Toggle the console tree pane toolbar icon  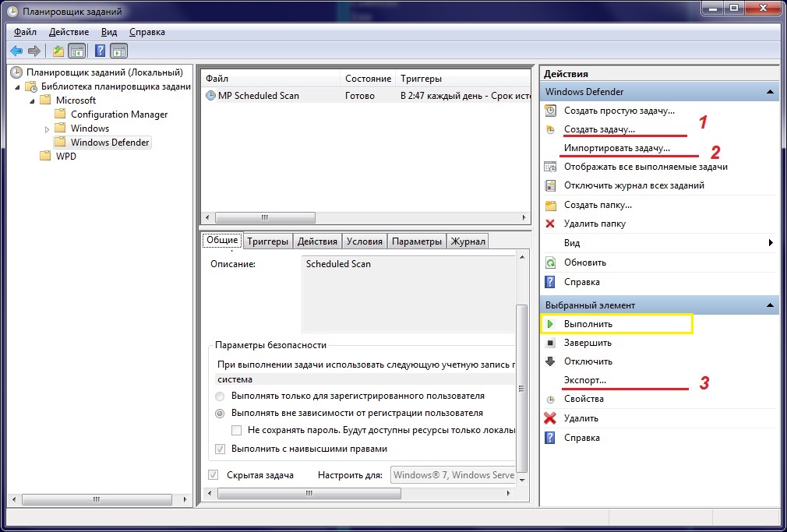click(x=77, y=51)
